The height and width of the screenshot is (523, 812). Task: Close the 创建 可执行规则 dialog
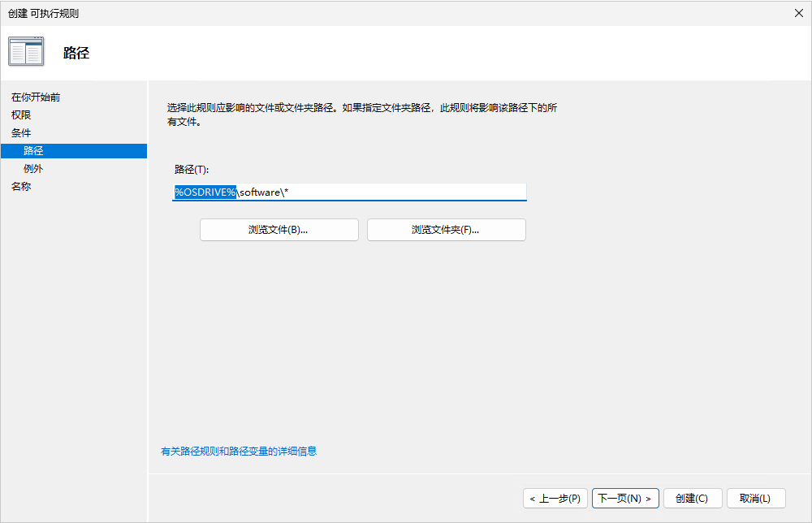(798, 13)
